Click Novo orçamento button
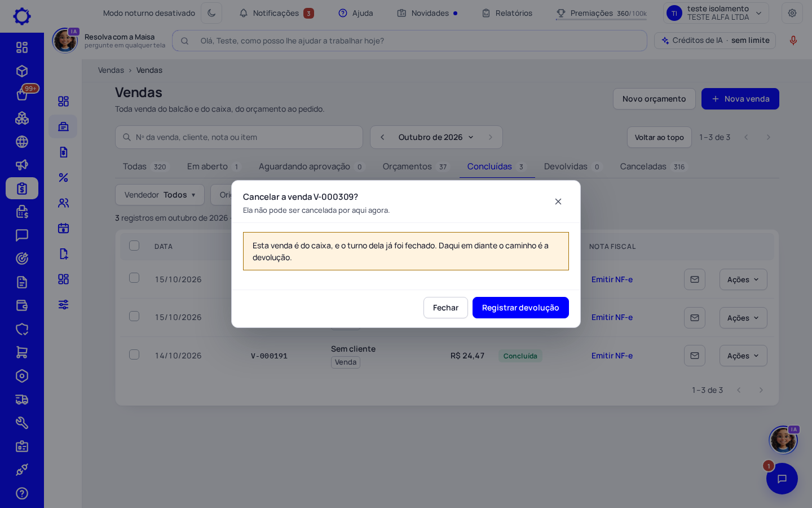Viewport: 812px width, 508px height. (654, 99)
